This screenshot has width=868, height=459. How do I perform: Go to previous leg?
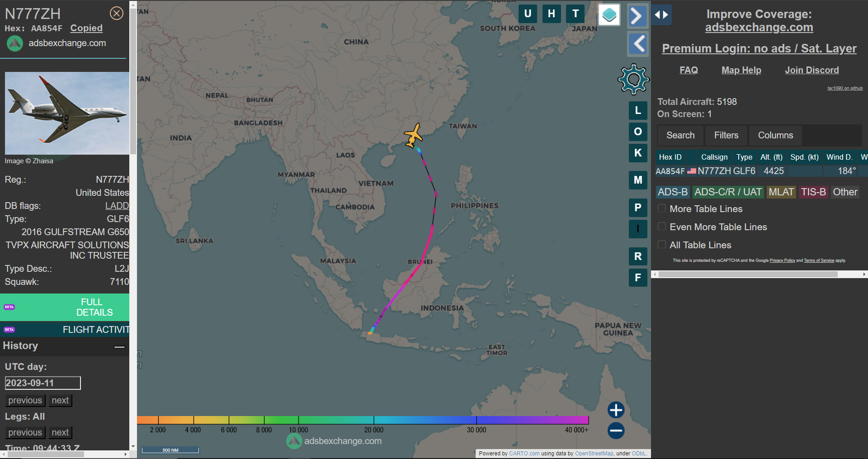25,432
